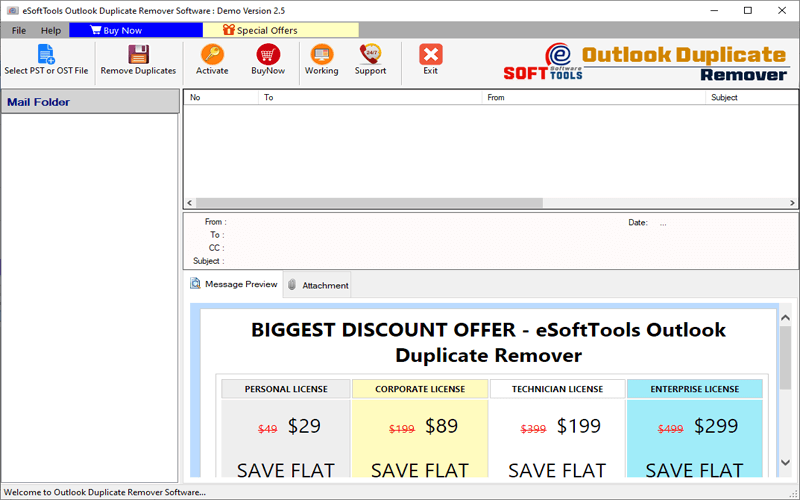Click the Welcome status bar message

(105, 492)
